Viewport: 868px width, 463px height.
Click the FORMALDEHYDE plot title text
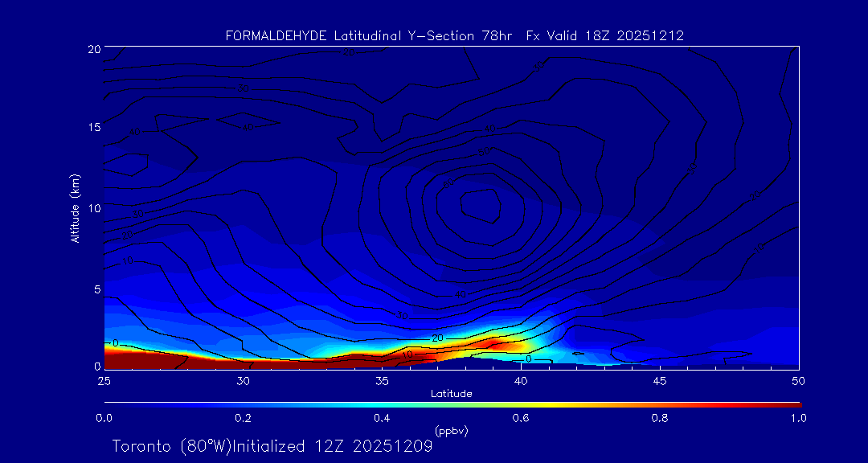coord(454,35)
